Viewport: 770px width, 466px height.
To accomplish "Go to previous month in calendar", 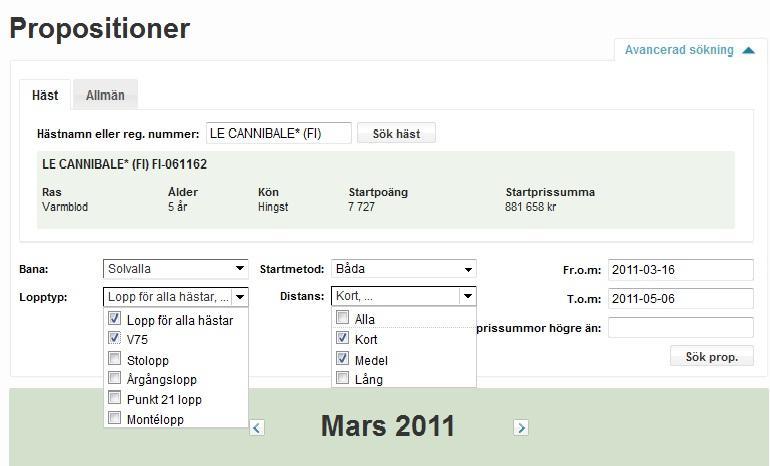I will [x=257, y=427].
